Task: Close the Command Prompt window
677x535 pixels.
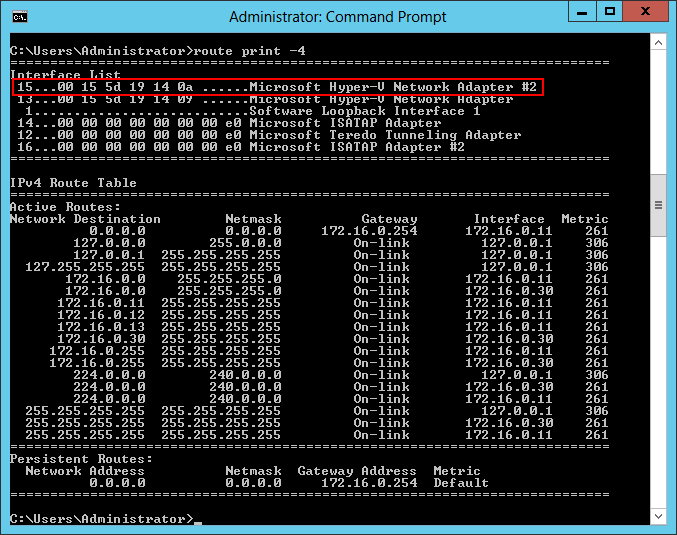Action: (645, 11)
